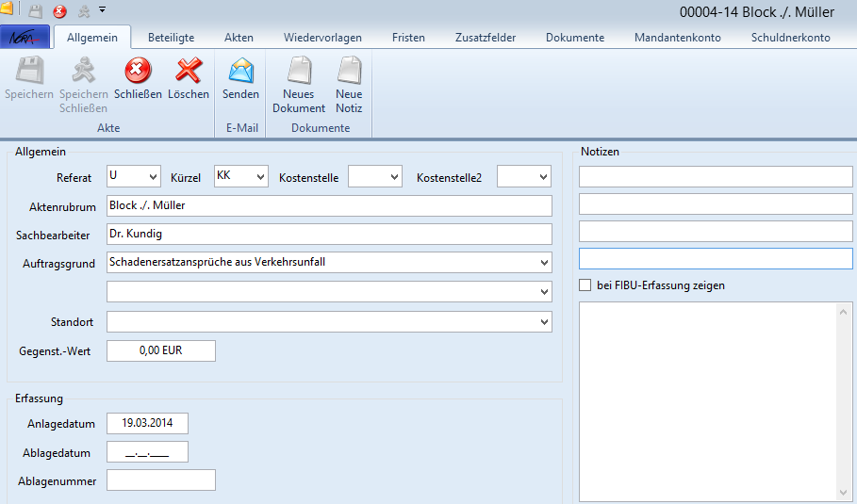Click the Aktenrubrum text field
This screenshot has height=504, width=857.
[328, 206]
